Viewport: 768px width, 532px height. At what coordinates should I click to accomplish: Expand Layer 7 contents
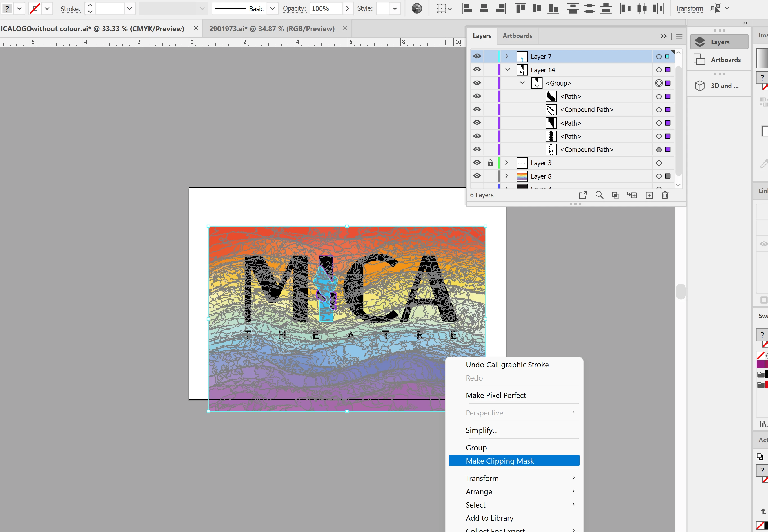(507, 56)
